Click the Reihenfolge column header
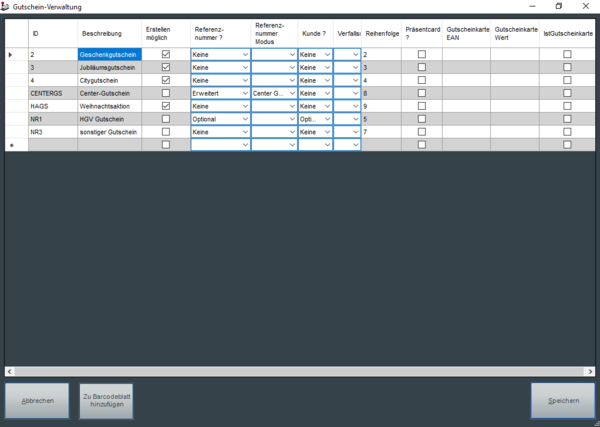The height and width of the screenshot is (427, 600). click(381, 33)
